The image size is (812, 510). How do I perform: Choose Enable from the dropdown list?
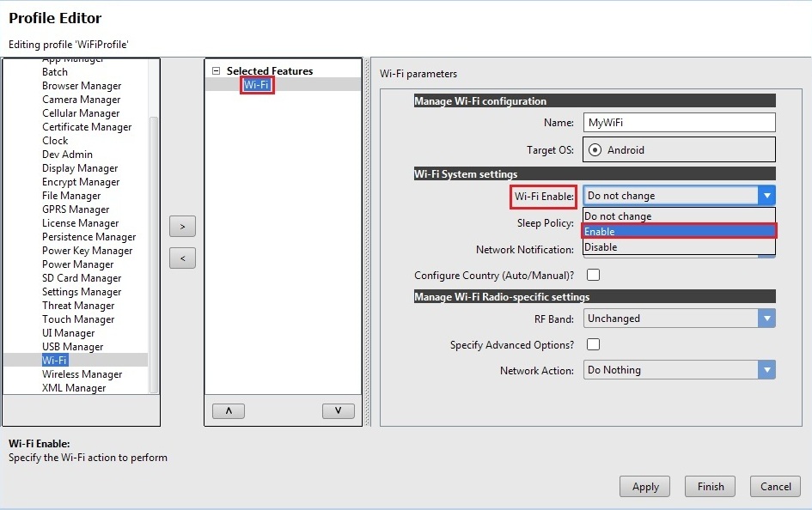pyautogui.click(x=679, y=232)
